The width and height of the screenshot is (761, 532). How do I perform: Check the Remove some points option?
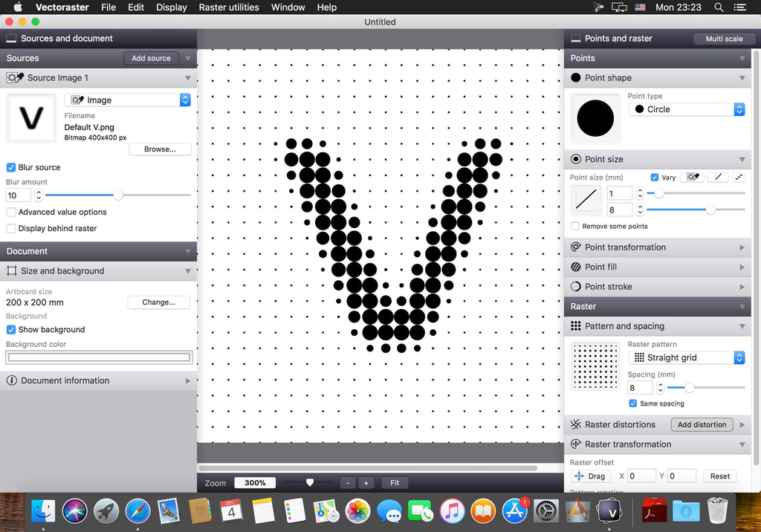click(x=575, y=226)
